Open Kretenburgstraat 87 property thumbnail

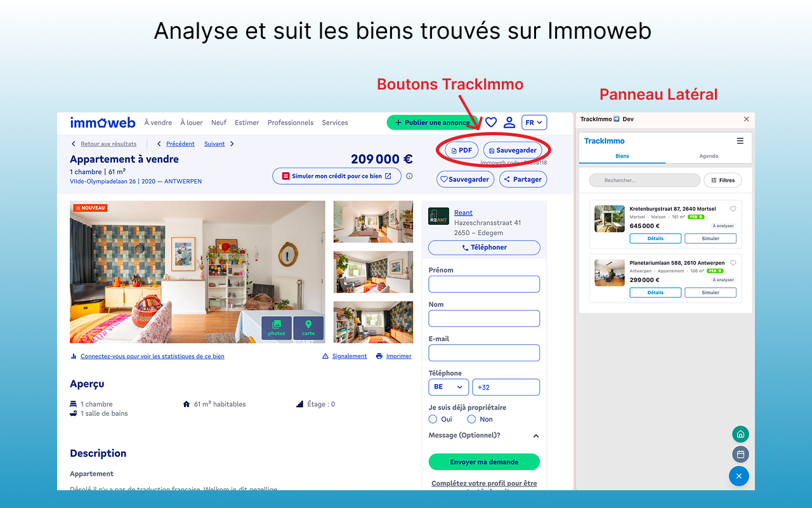609,218
